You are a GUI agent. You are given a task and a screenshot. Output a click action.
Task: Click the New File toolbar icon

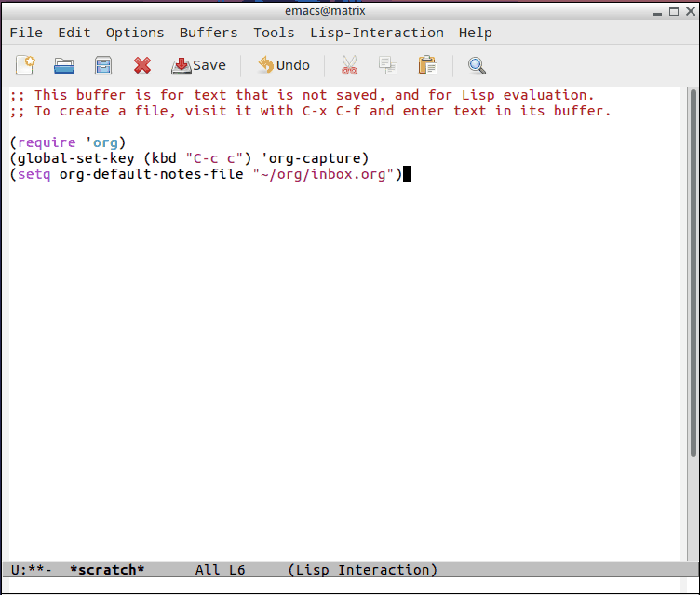click(x=25, y=65)
